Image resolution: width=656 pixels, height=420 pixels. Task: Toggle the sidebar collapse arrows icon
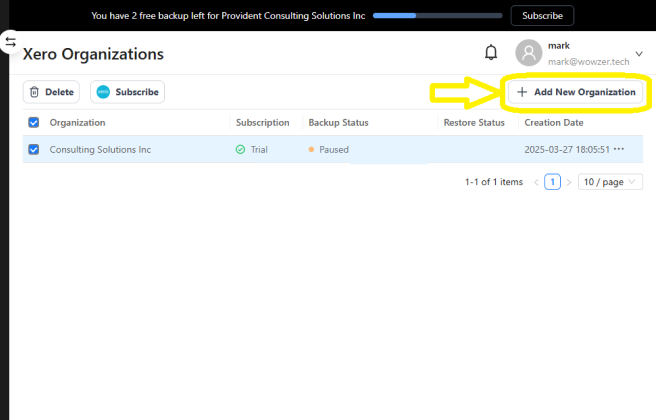pyautogui.click(x=10, y=42)
